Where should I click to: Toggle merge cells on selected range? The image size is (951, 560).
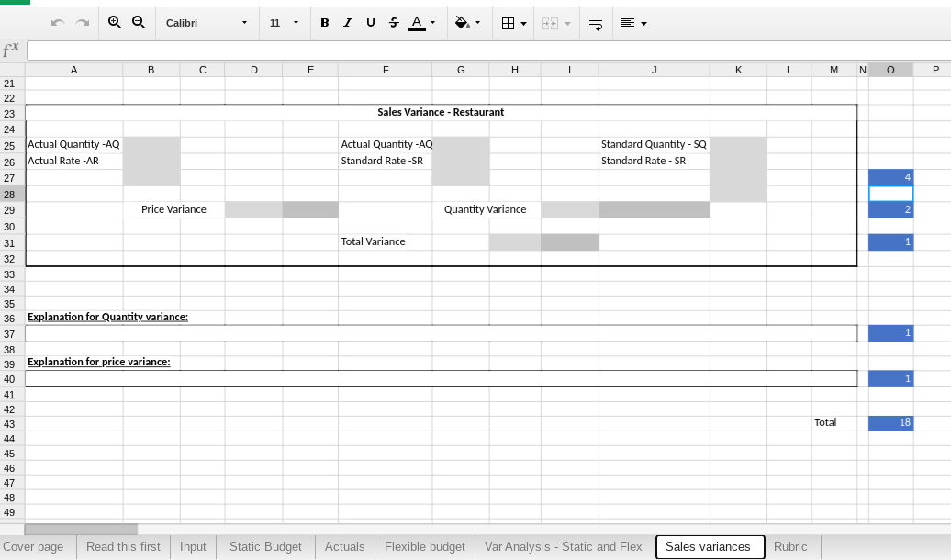[551, 22]
